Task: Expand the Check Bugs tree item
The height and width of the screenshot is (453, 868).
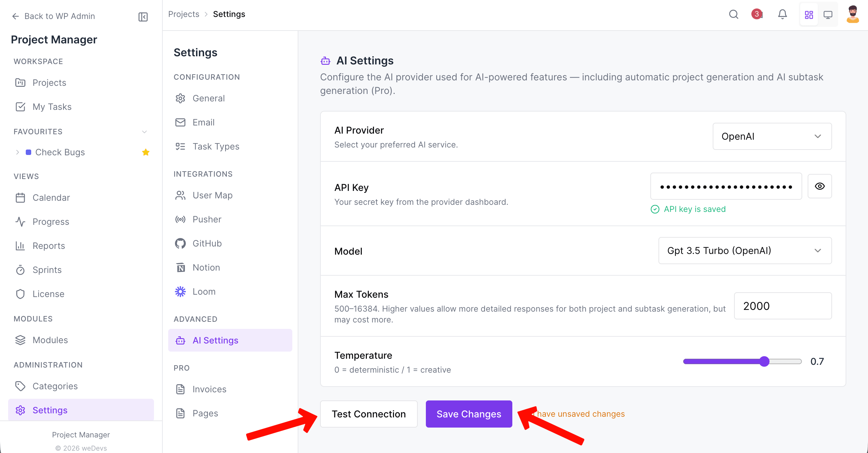Action: (x=18, y=152)
